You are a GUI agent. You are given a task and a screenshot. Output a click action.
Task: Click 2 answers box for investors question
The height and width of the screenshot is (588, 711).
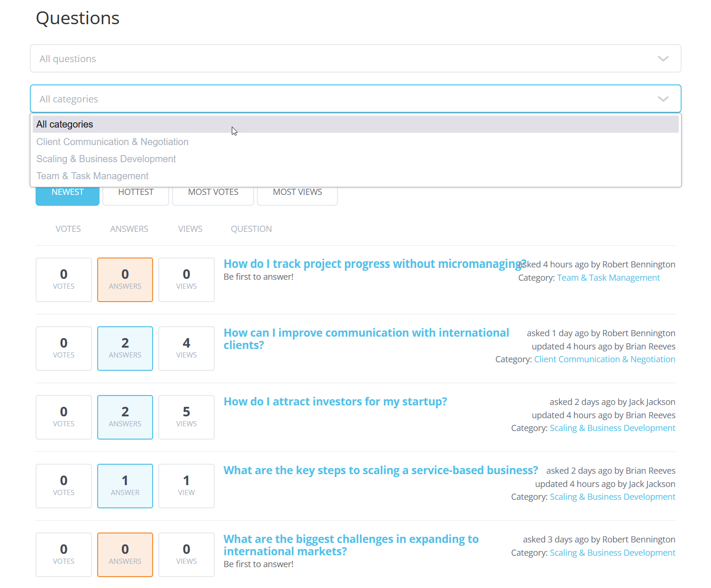[125, 417]
